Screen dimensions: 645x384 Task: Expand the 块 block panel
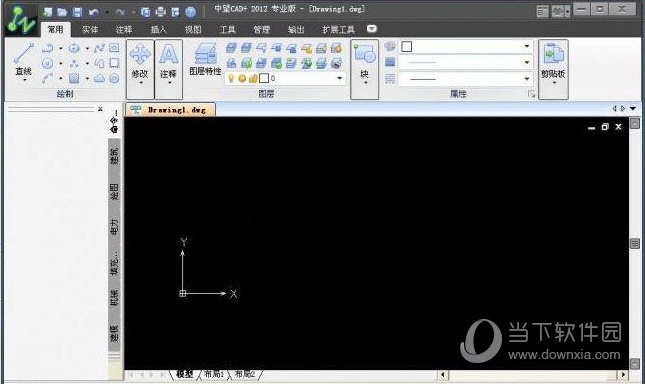pyautogui.click(x=364, y=69)
